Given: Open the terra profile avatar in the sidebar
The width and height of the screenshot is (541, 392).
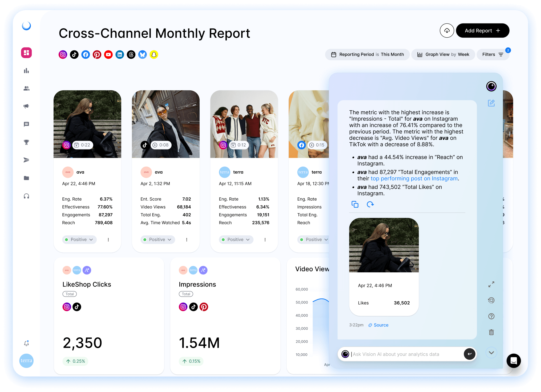Looking at the screenshot, I should pos(26,361).
